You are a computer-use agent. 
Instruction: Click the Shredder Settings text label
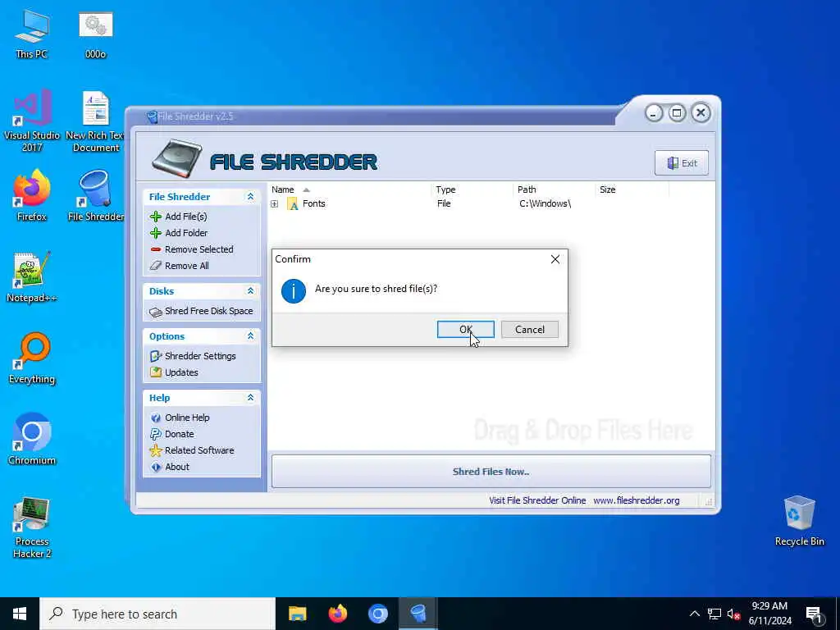click(200, 356)
